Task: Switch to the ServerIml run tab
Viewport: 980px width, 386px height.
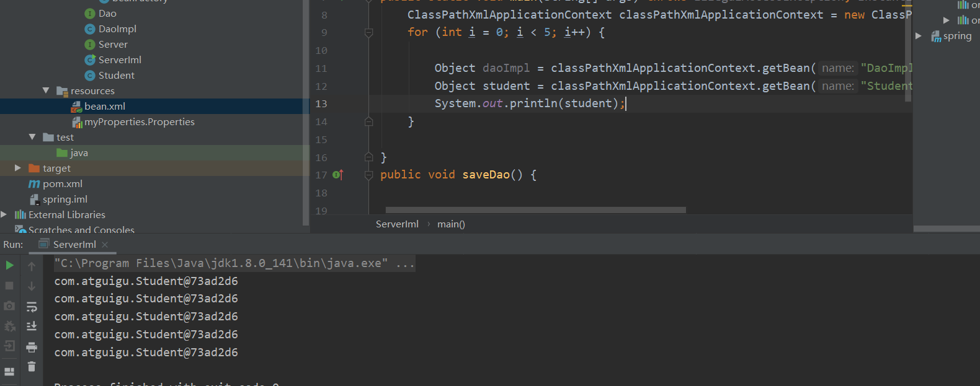Action: click(74, 245)
